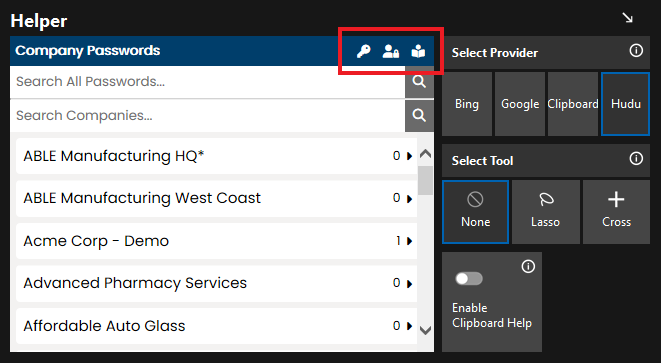Collapse the Helper panel with diagonal arrow
The height and width of the screenshot is (363, 661).
point(628,18)
